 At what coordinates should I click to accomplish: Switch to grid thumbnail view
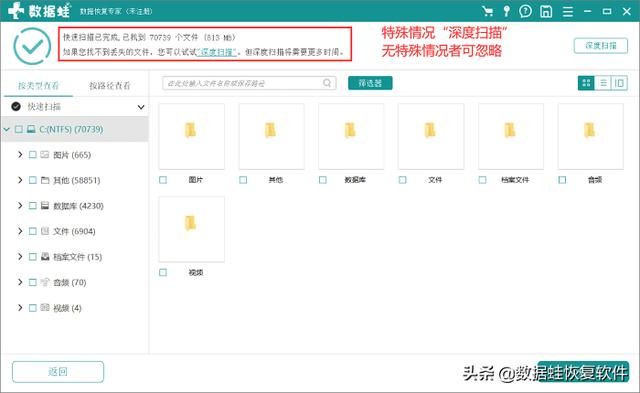pos(586,83)
